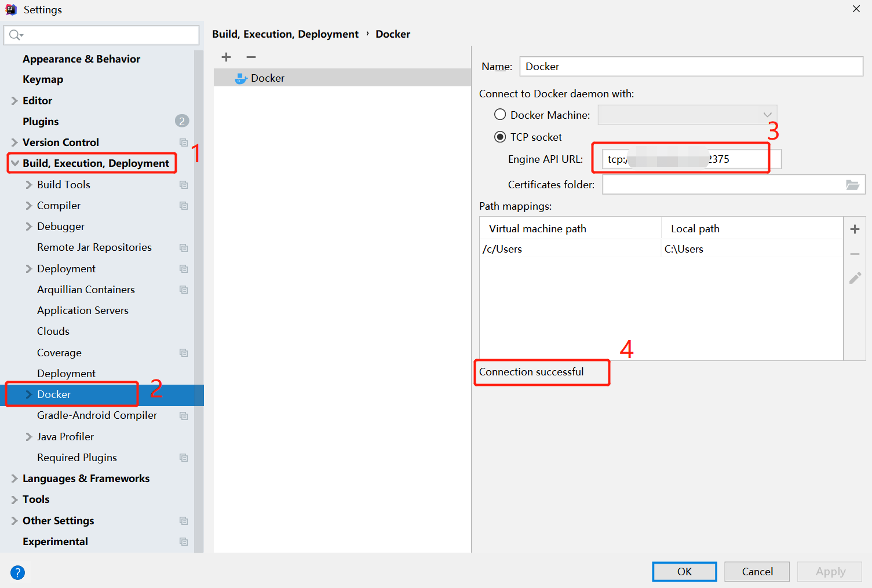Expand the Build Tools node
The image size is (872, 588).
29,185
